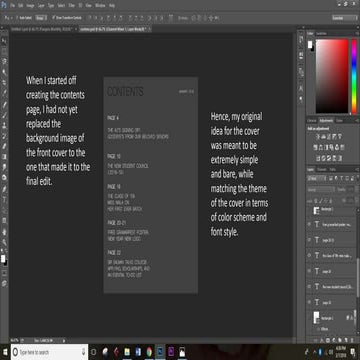Add an Invert adjustment
360x360 pixels.
click(x=318, y=158)
